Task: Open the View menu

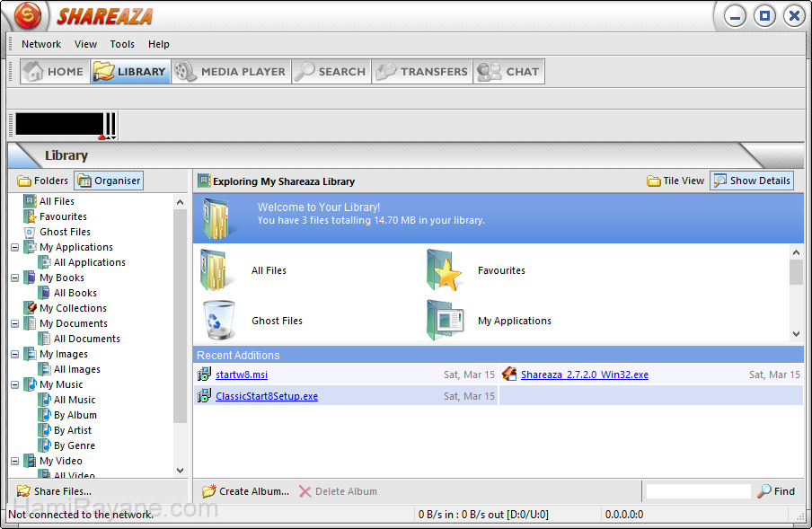Action: [85, 44]
